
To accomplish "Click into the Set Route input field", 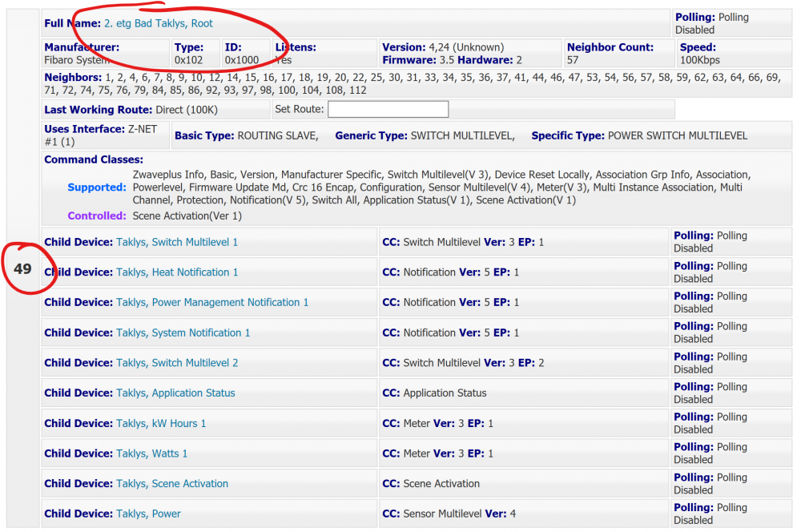I will tap(388, 110).
